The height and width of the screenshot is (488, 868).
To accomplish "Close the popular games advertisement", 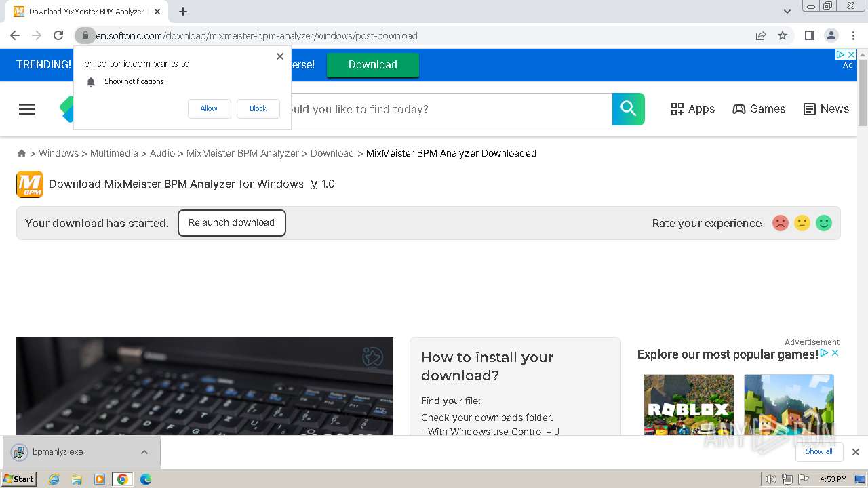I will pos(835,353).
